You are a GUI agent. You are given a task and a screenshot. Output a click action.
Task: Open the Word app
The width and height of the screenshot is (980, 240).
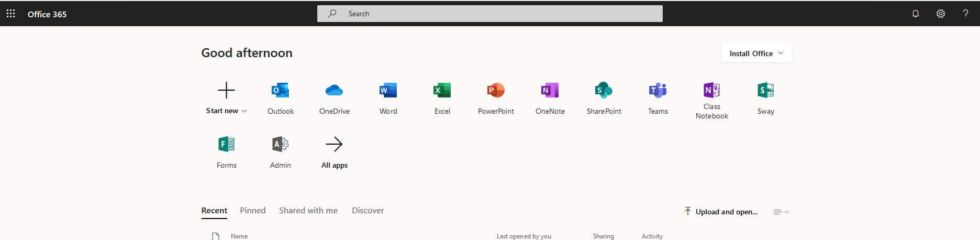tap(388, 99)
